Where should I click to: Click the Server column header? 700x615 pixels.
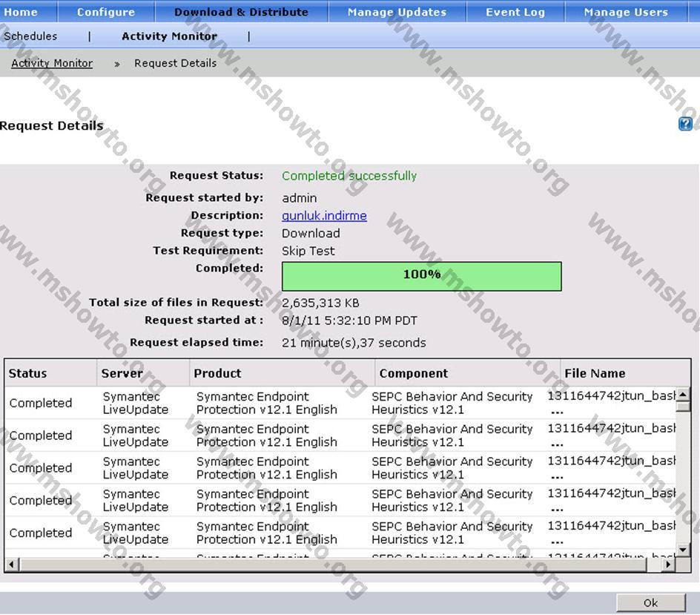click(x=143, y=373)
